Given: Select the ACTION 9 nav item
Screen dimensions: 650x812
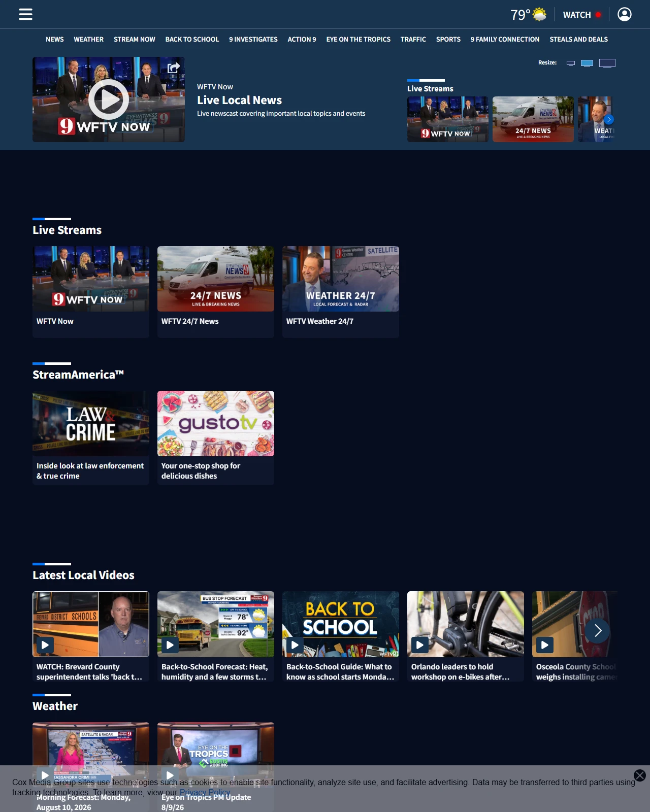Looking at the screenshot, I should [x=302, y=39].
